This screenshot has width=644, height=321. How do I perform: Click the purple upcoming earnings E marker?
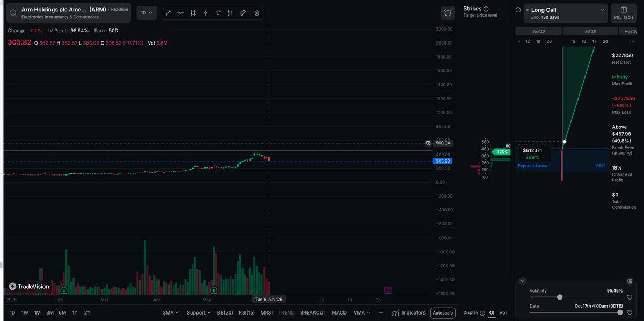tap(388, 290)
